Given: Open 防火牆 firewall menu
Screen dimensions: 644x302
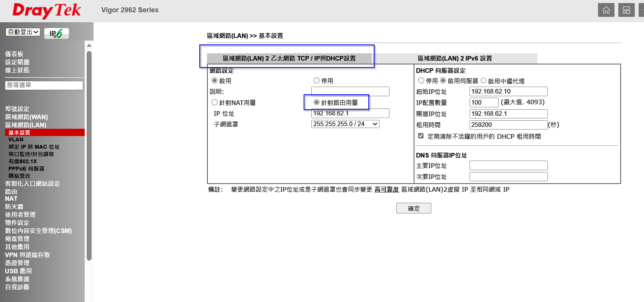Looking at the screenshot, I should pyautogui.click(x=14, y=207).
